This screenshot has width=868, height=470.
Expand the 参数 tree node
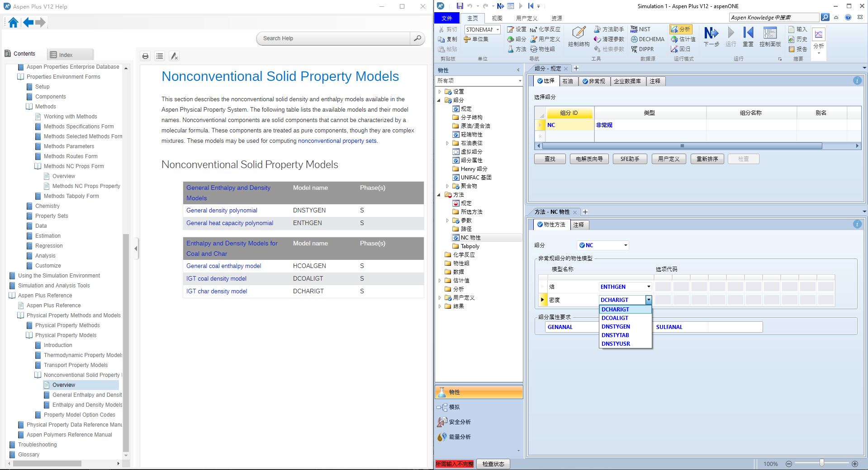[447, 221]
